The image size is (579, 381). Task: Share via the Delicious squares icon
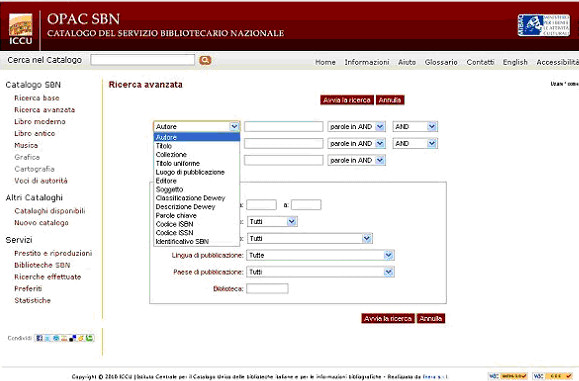pyautogui.click(x=73, y=338)
